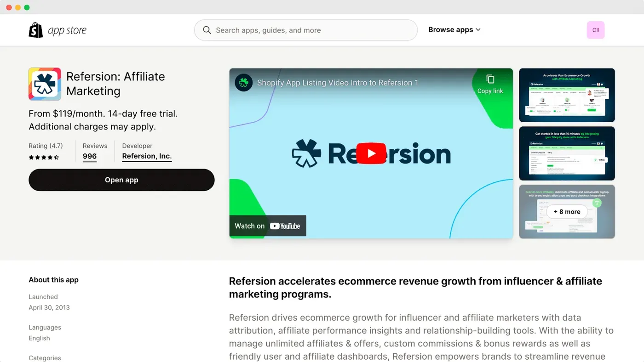The height and width of the screenshot is (362, 644).
Task: Click the Shopify bag logo icon
Action: (x=36, y=30)
